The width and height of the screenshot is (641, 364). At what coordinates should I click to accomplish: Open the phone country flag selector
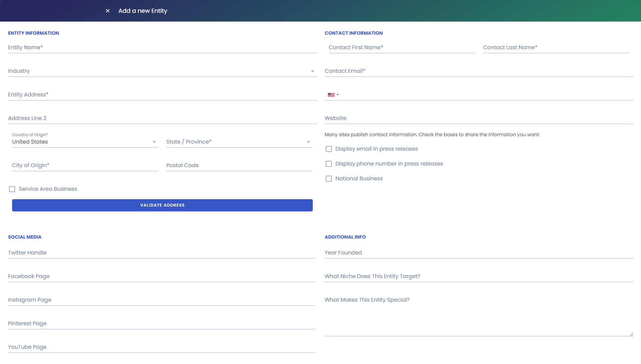coord(333,95)
